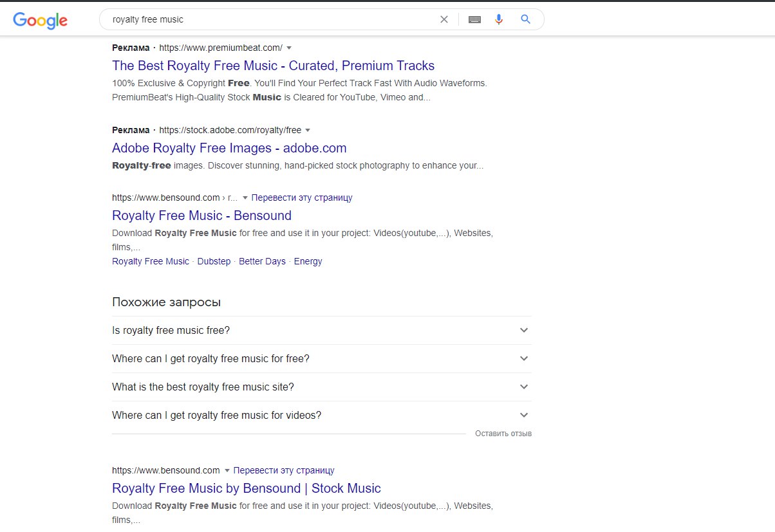Viewport: 775px width, 532px height.
Task: Open the "Dubstep" sitelink
Action: point(214,261)
